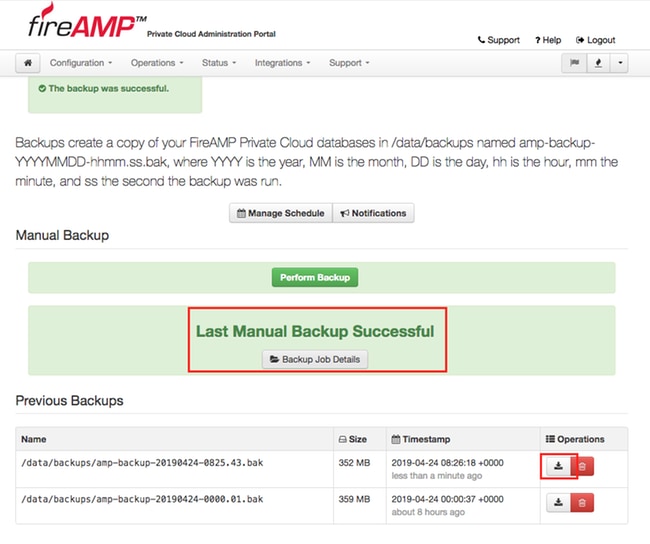Open the Configuration dropdown menu
This screenshot has width=650, height=544.
click(x=81, y=63)
